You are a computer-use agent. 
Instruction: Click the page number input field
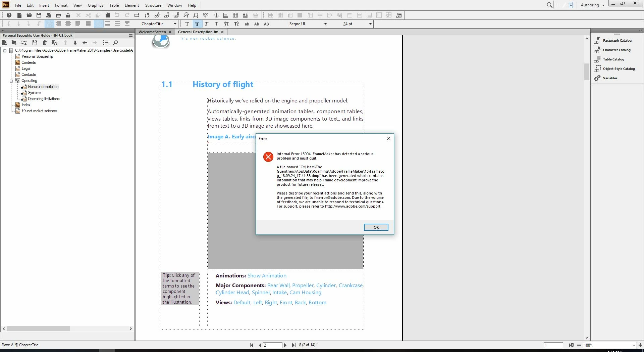click(x=272, y=345)
